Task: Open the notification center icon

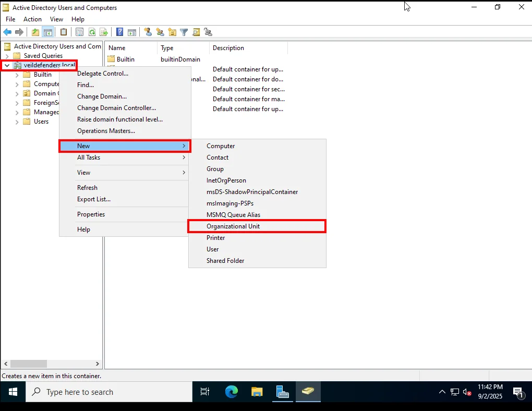Action: [x=518, y=393]
